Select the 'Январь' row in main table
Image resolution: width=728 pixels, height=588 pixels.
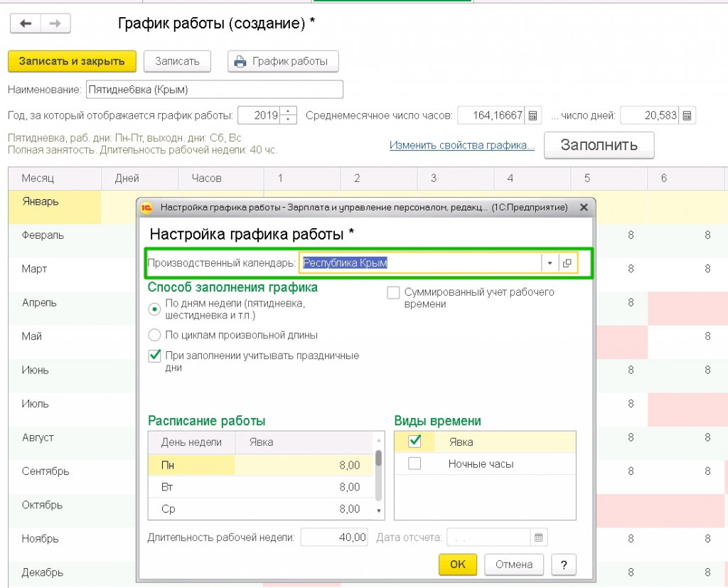[55, 207]
